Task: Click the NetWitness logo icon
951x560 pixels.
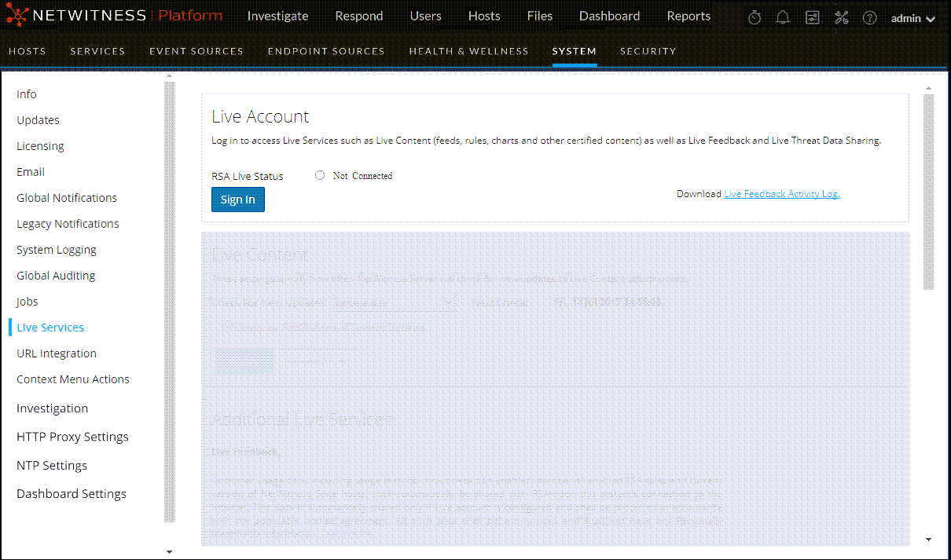Action: pos(17,14)
